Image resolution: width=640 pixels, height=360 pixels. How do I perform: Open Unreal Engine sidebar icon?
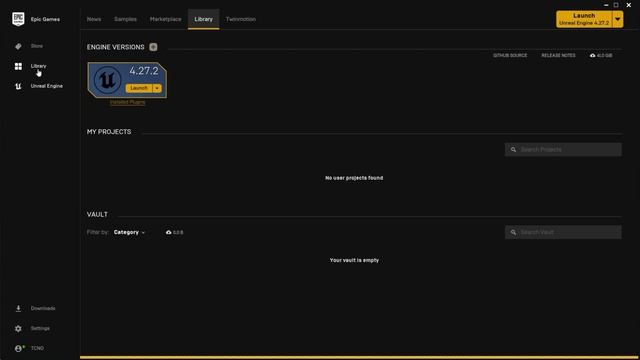click(18, 86)
